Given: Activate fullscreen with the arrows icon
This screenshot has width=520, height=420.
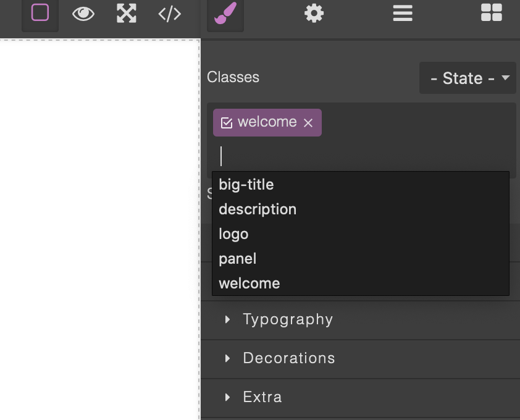Looking at the screenshot, I should click(x=127, y=13).
